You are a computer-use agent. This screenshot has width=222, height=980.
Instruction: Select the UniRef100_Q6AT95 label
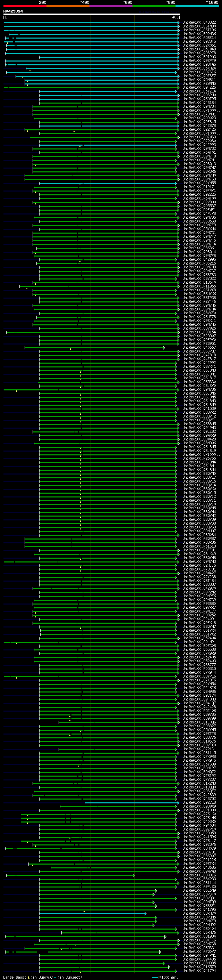pos(199,99)
